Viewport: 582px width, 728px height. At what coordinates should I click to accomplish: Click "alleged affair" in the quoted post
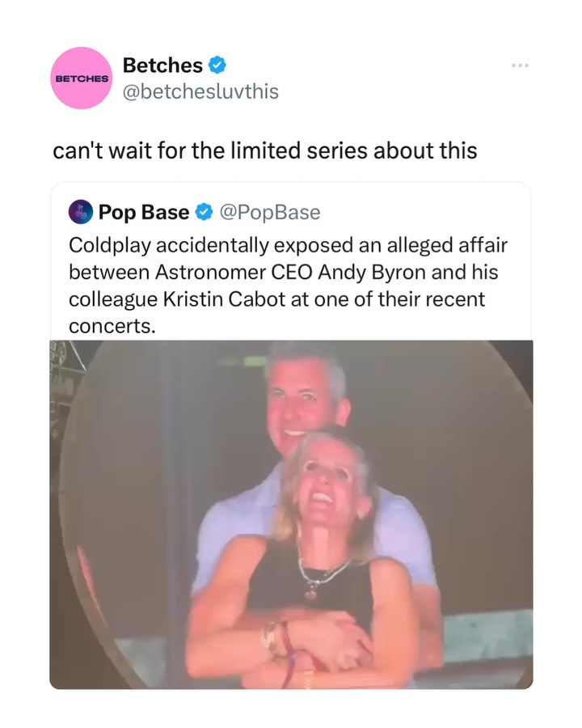435,244
